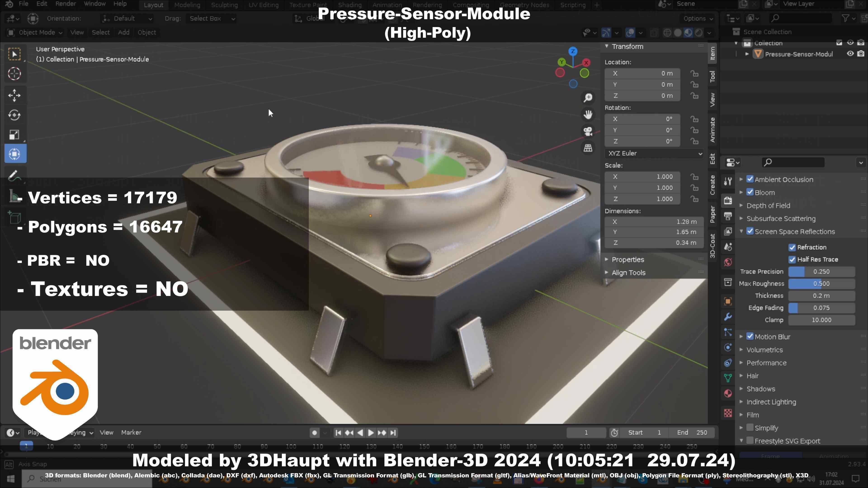
Task: Click the timeline Marker menu
Action: click(131, 433)
